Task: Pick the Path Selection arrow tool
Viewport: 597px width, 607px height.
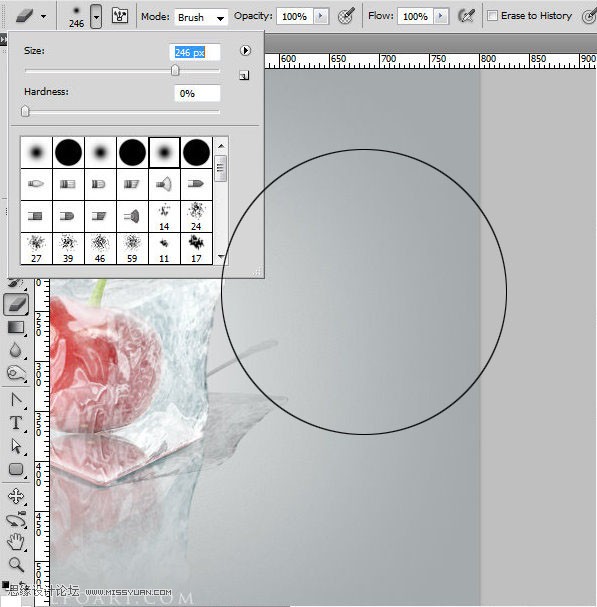Action: pyautogui.click(x=16, y=446)
